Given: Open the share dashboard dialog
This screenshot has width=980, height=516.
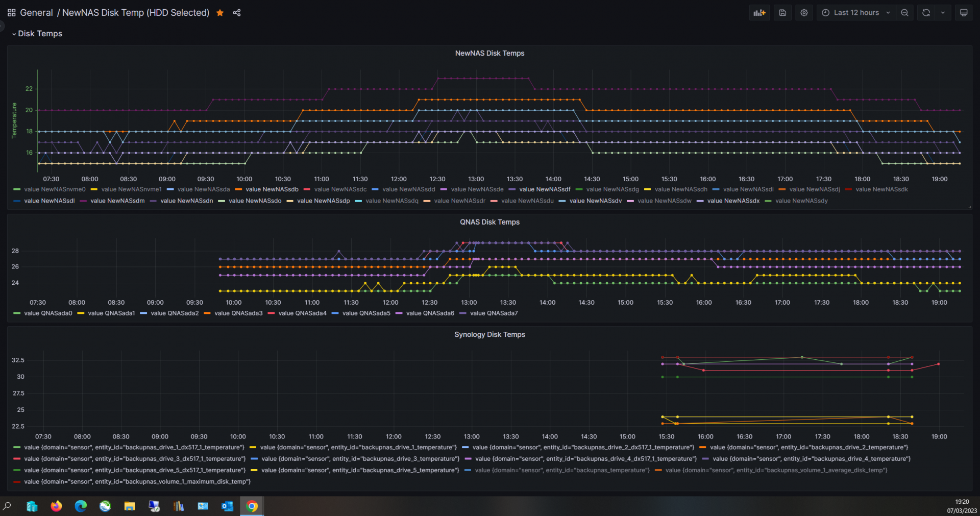Looking at the screenshot, I should click(237, 13).
